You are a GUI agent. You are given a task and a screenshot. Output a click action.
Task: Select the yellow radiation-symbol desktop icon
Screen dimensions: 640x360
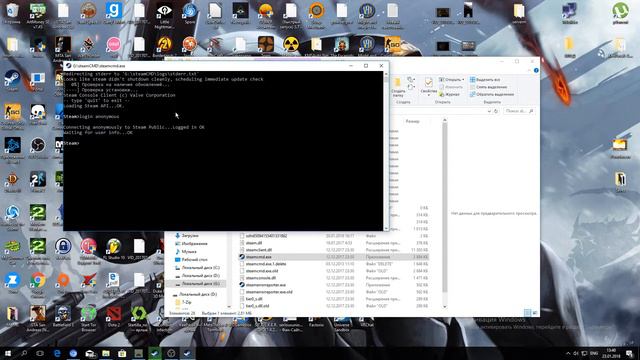pos(291,44)
